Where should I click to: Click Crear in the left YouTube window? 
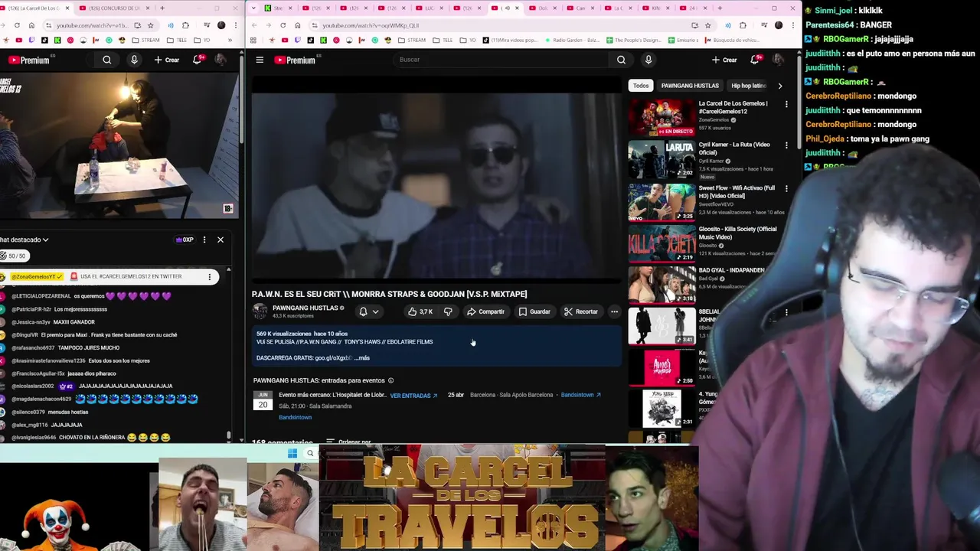click(x=167, y=60)
